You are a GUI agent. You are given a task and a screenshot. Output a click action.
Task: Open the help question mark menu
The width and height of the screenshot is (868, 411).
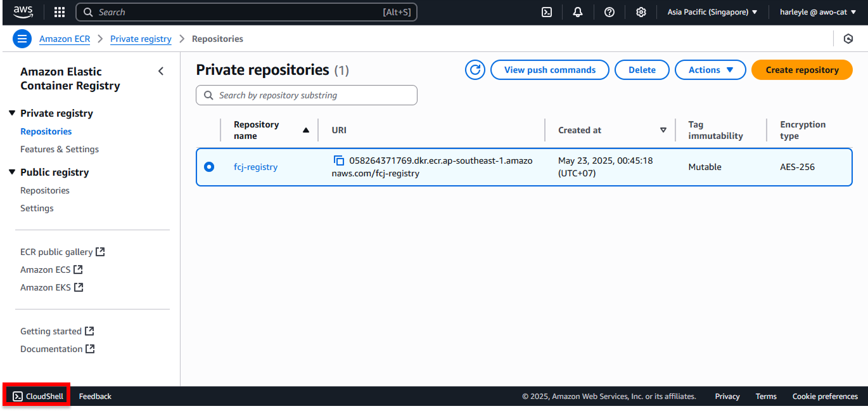click(610, 12)
